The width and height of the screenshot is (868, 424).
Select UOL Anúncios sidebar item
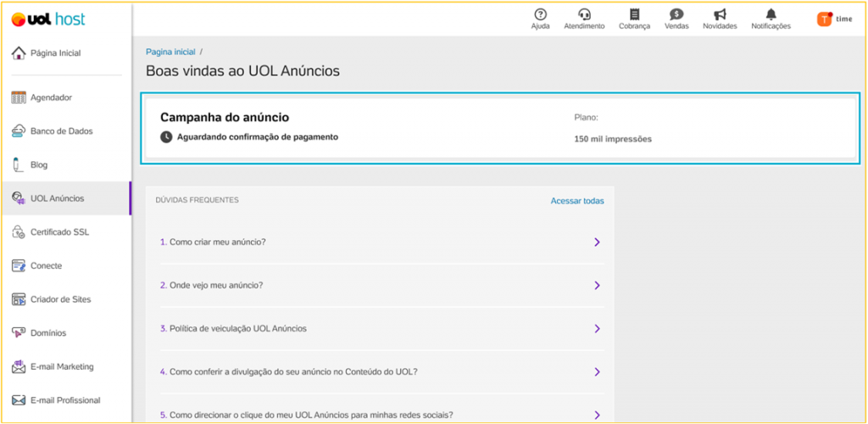[x=66, y=198]
